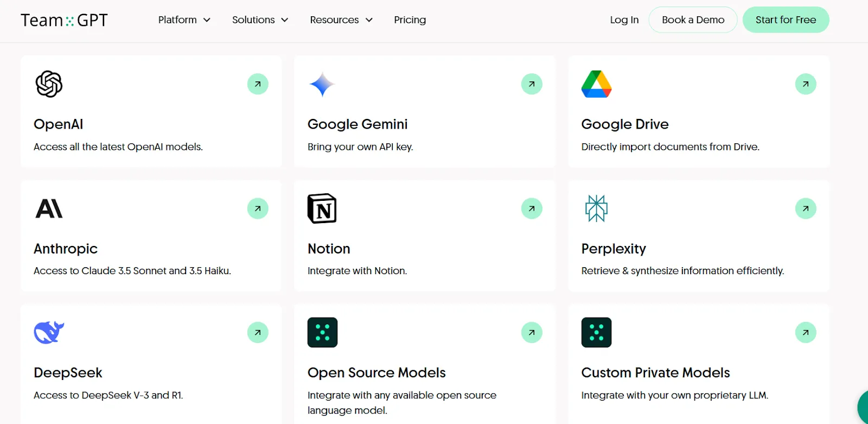Open the Perplexity card arrow icon
868x424 pixels.
point(806,208)
